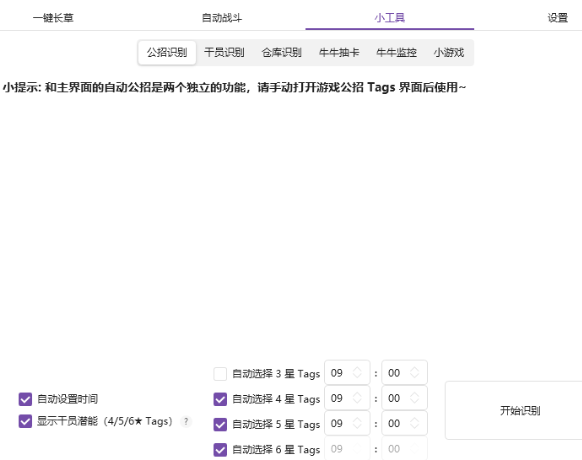
Task: Switch to 一键长草 main tab
Action: pyautogui.click(x=53, y=17)
